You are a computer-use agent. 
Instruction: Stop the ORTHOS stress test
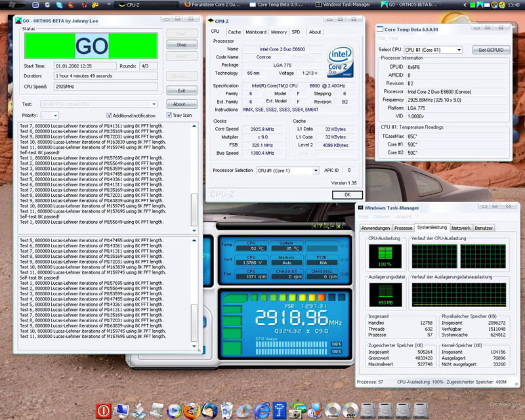pos(182,45)
